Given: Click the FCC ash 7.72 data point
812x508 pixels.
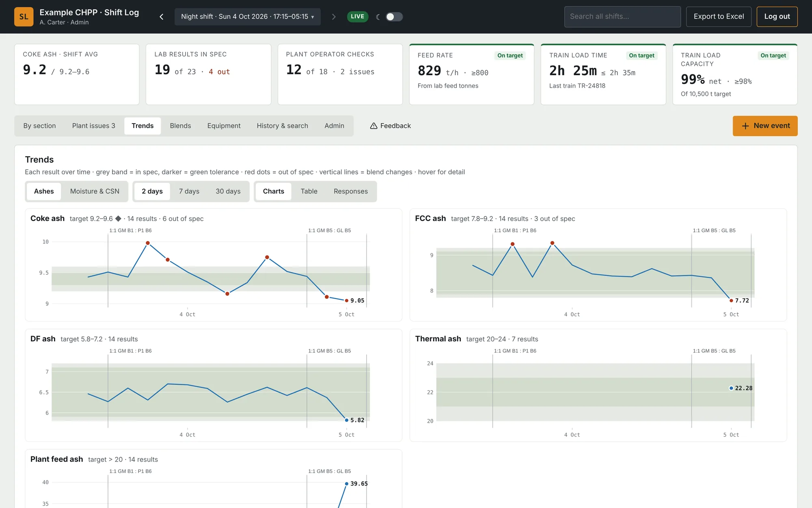Looking at the screenshot, I should point(731,301).
